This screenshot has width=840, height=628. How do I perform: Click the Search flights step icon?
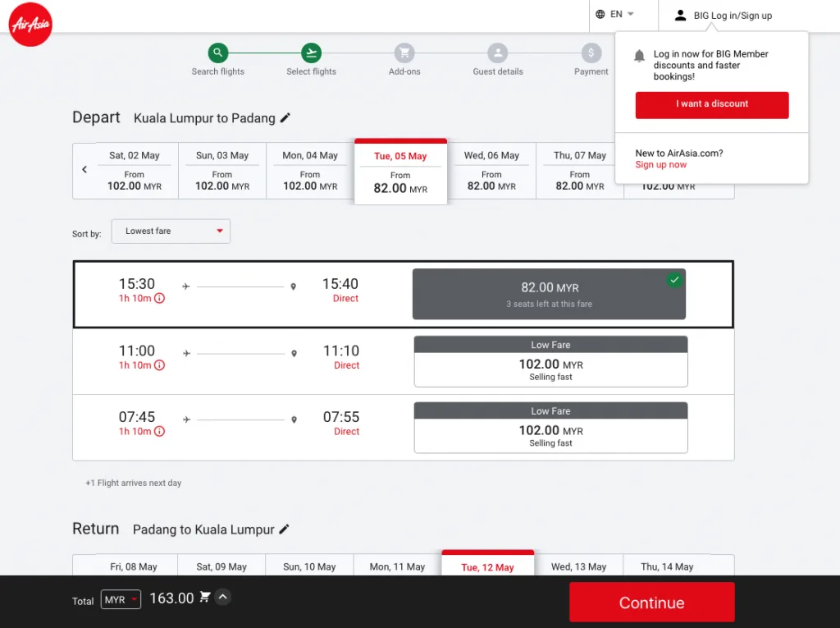point(217,53)
